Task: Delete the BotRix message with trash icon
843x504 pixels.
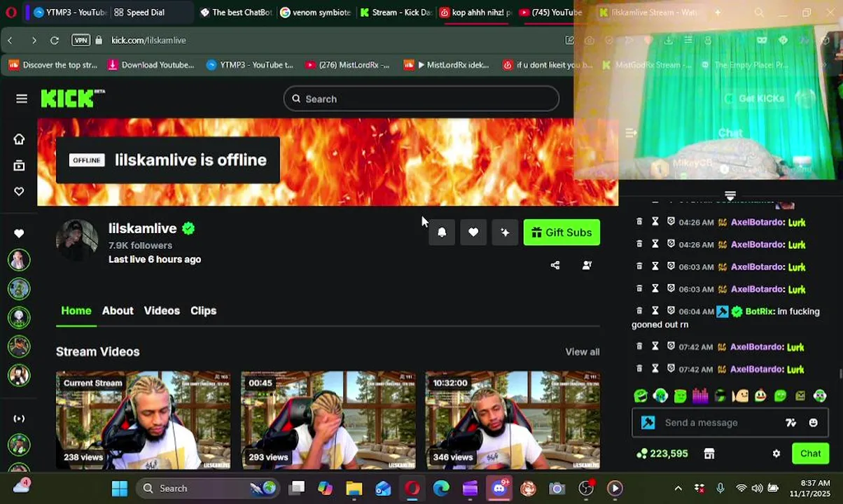Action: pyautogui.click(x=639, y=310)
